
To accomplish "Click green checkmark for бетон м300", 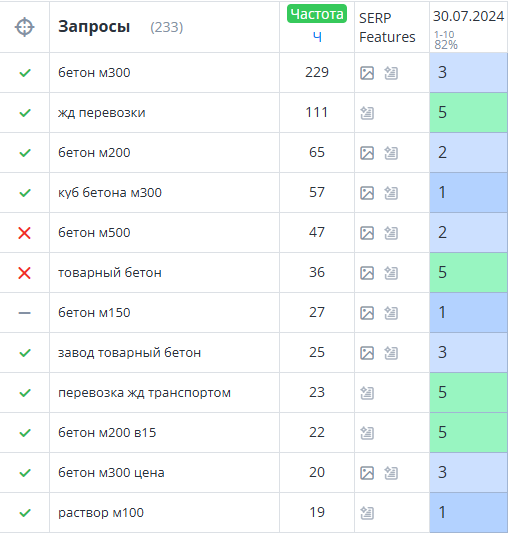I will pyautogui.click(x=25, y=73).
